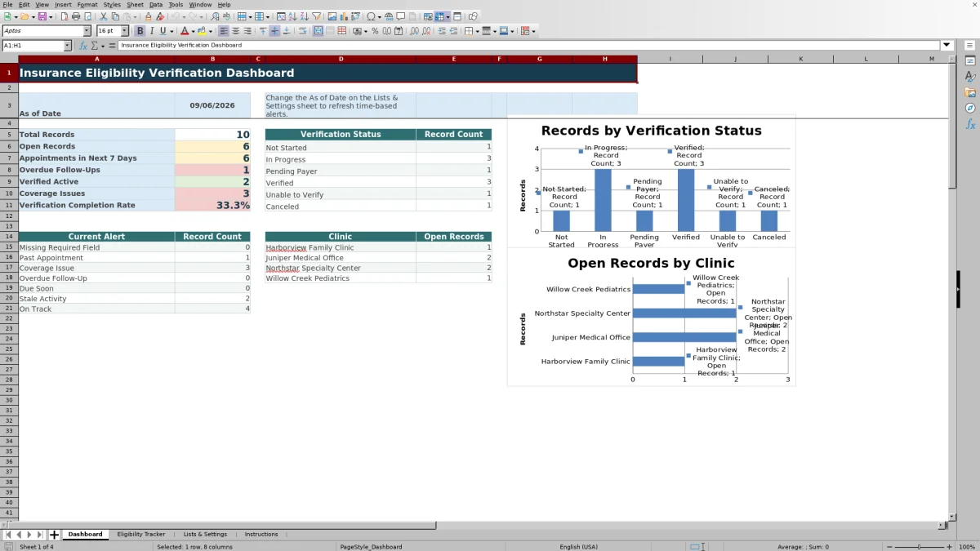Toggle Align Left
The height and width of the screenshot is (551, 980).
pos(224,31)
